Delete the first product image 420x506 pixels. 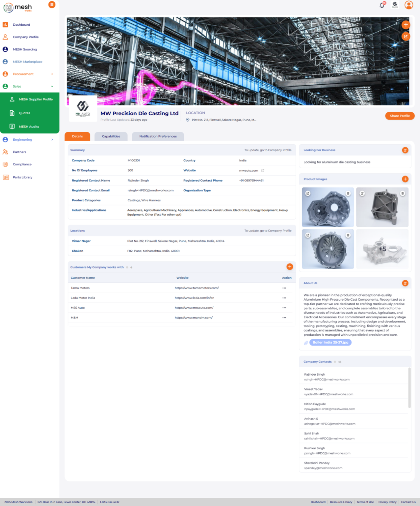(348, 193)
